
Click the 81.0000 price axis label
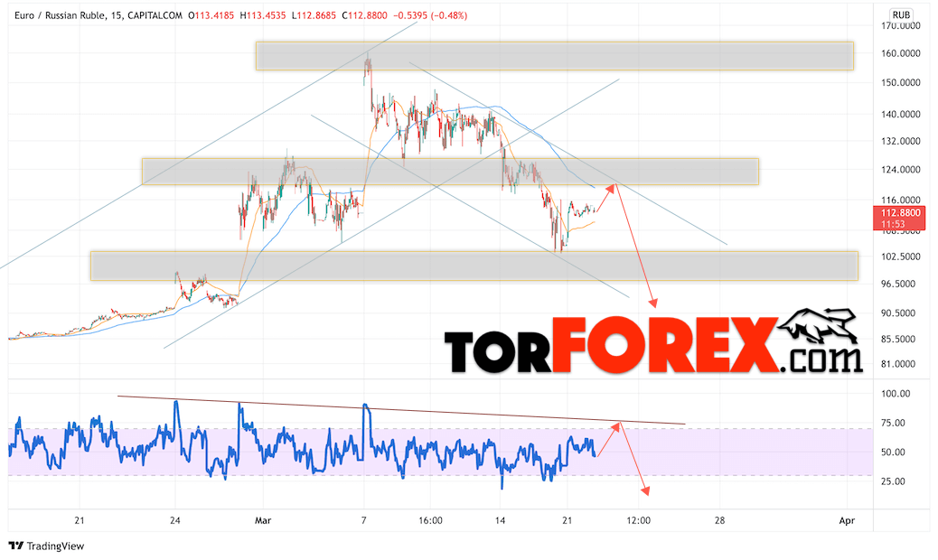point(898,364)
